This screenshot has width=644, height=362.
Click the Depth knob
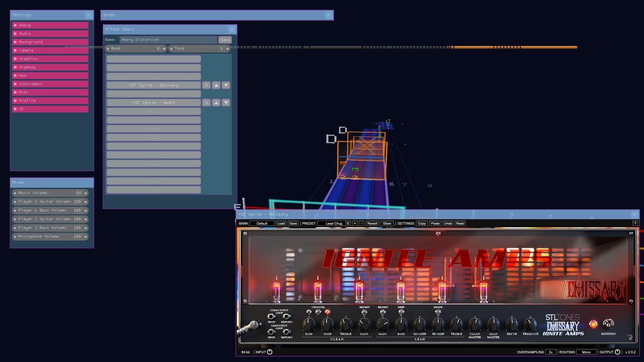pos(512,324)
